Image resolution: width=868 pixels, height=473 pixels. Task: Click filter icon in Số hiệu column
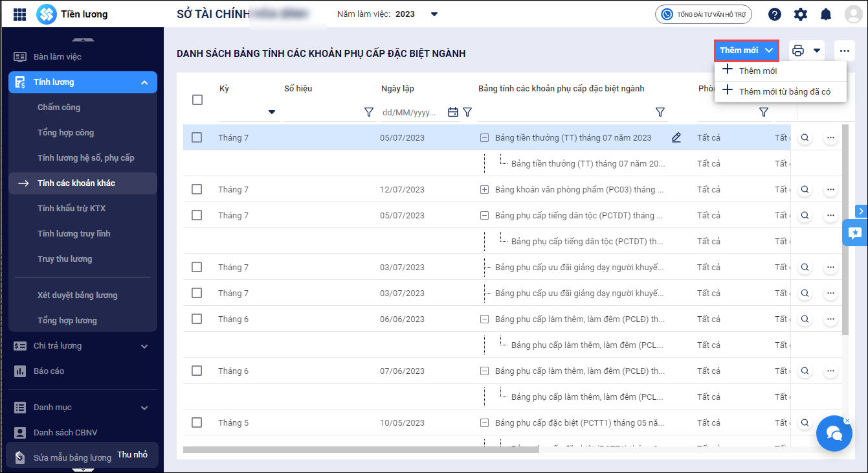click(369, 112)
